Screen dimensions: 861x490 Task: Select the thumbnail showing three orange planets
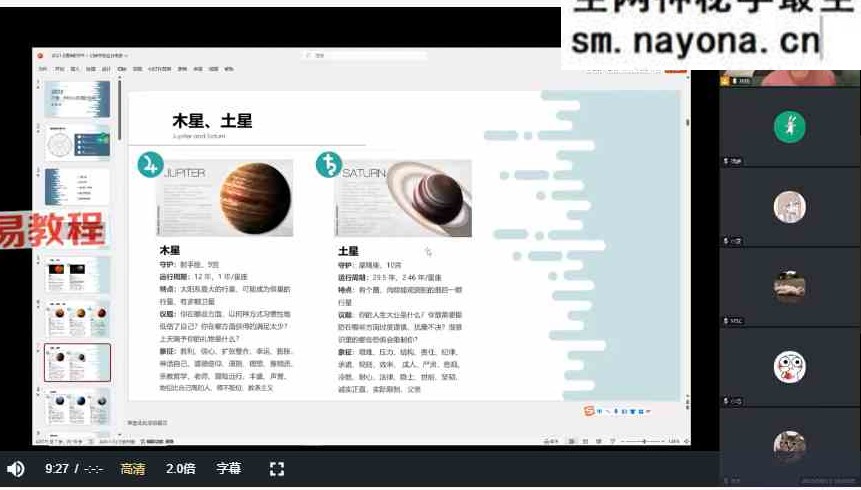(77, 319)
